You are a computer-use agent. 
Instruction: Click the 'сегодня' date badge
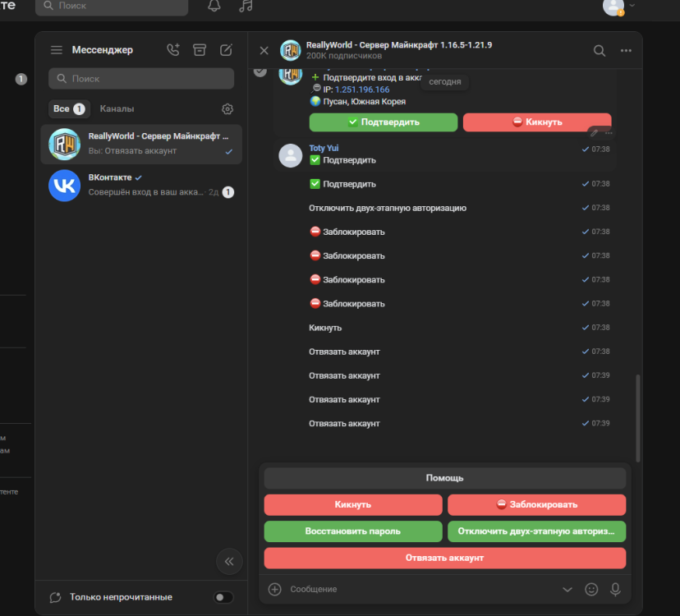pyautogui.click(x=445, y=82)
